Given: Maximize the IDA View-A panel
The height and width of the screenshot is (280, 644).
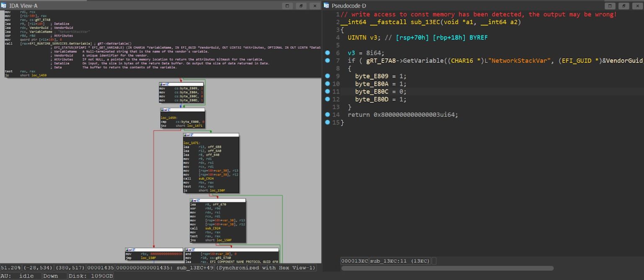Looking at the screenshot, I should coord(287,6).
